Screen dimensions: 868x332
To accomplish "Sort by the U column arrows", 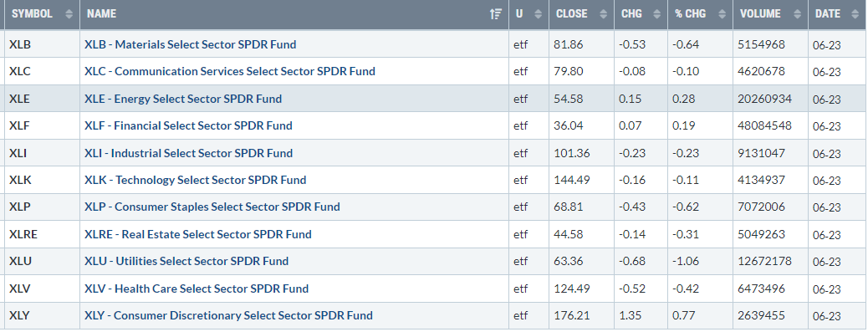I will click(x=538, y=14).
